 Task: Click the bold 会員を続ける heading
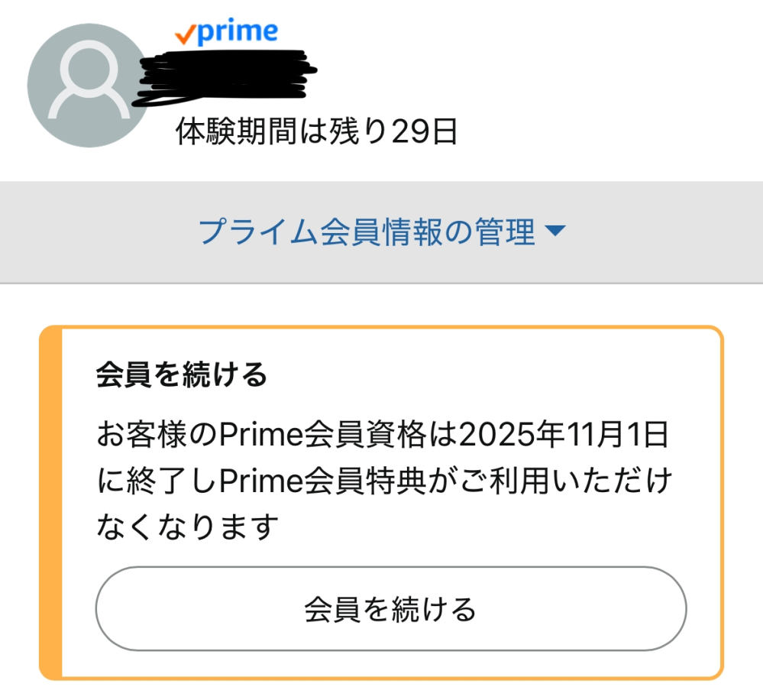[182, 375]
